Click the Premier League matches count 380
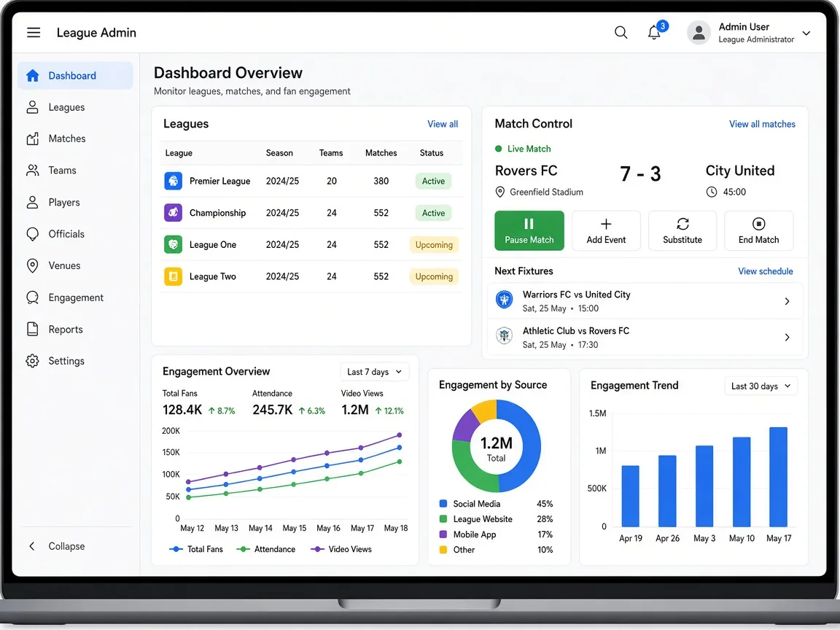This screenshot has width=840, height=630. pos(381,181)
